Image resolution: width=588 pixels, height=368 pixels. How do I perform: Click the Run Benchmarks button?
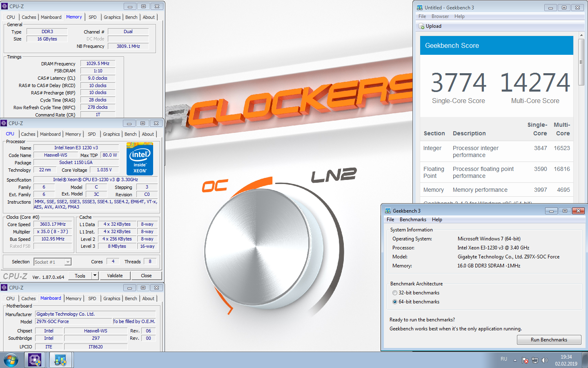click(x=549, y=340)
